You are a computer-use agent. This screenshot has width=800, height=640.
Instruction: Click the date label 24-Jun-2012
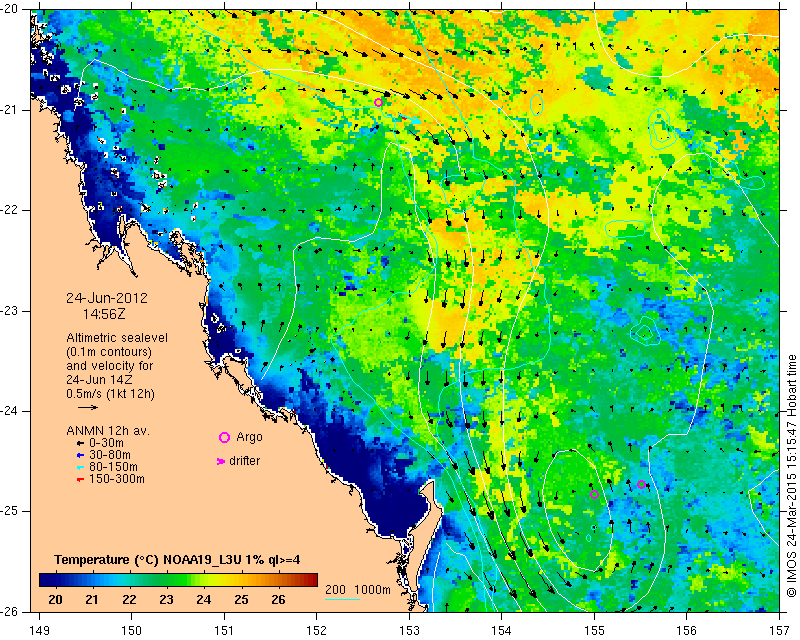(x=107, y=298)
